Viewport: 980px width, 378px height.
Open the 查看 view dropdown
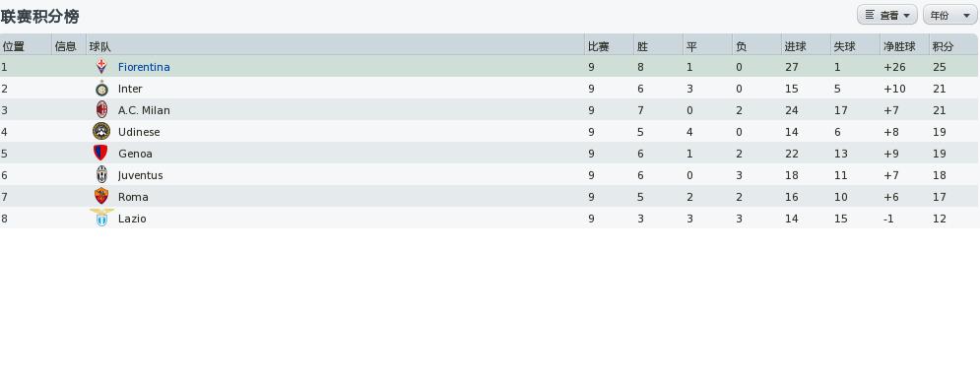coord(886,15)
